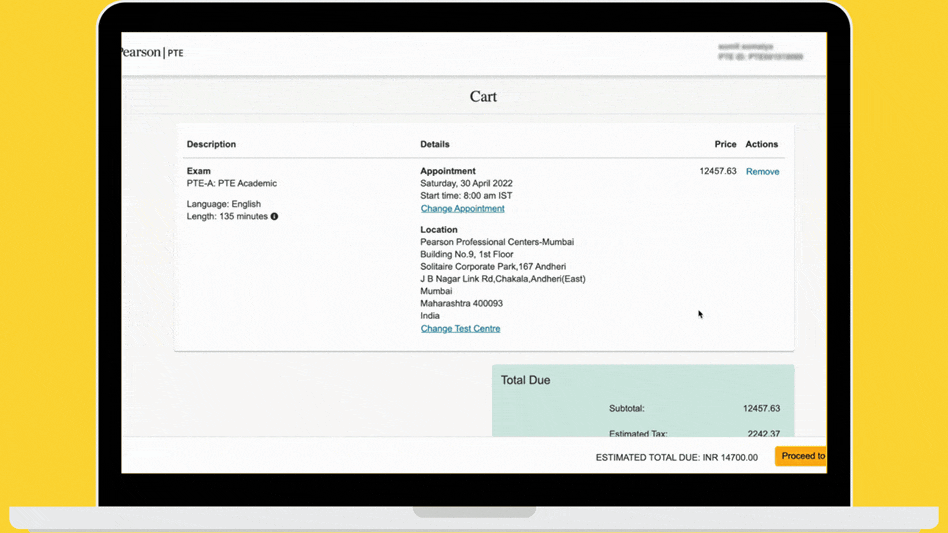Click 'Solitaire Corporate Park,167 Andheri' line
This screenshot has width=948, height=533.
tap(493, 266)
